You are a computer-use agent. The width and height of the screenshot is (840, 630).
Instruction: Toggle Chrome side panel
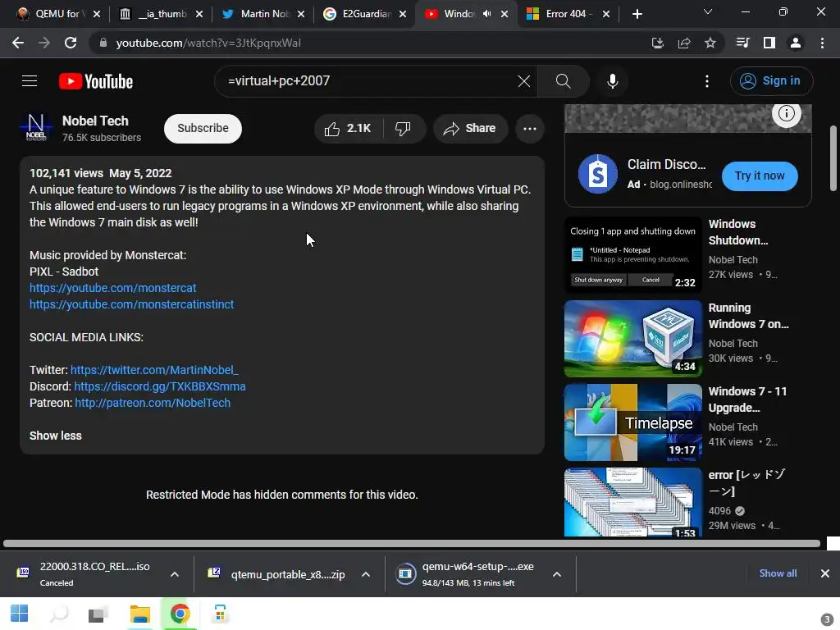769,43
